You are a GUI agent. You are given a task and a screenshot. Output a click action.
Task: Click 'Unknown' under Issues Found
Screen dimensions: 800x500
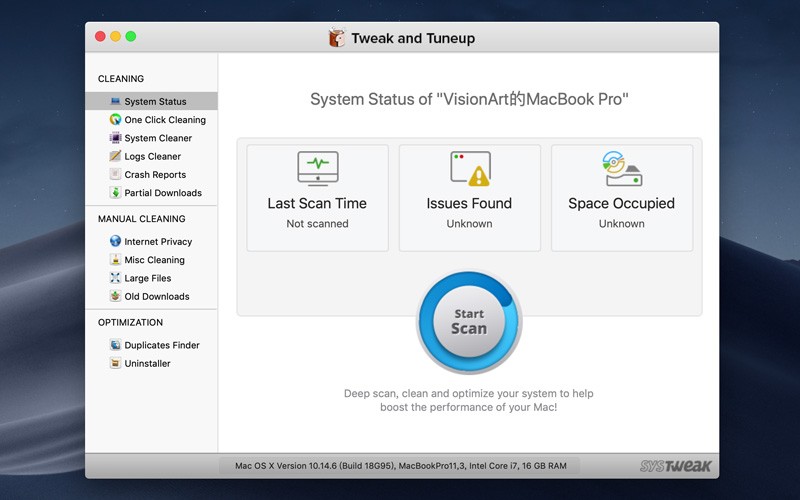pos(469,223)
